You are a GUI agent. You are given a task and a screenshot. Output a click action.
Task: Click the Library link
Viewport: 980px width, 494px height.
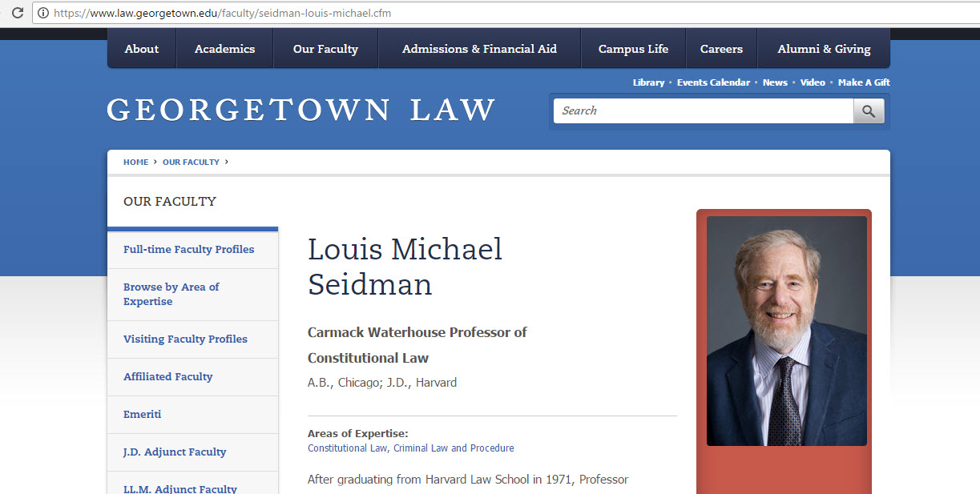[x=648, y=82]
